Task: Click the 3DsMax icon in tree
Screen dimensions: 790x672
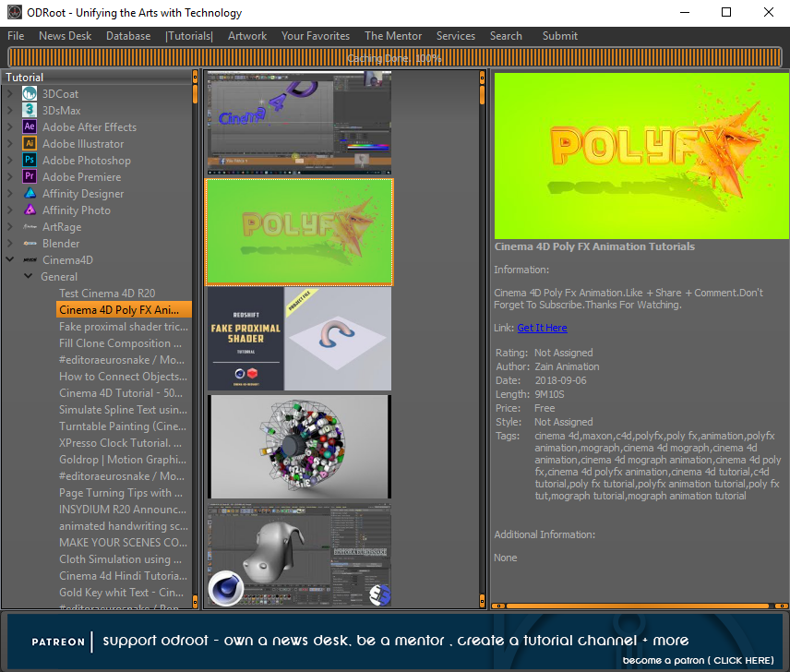Action: tap(30, 111)
